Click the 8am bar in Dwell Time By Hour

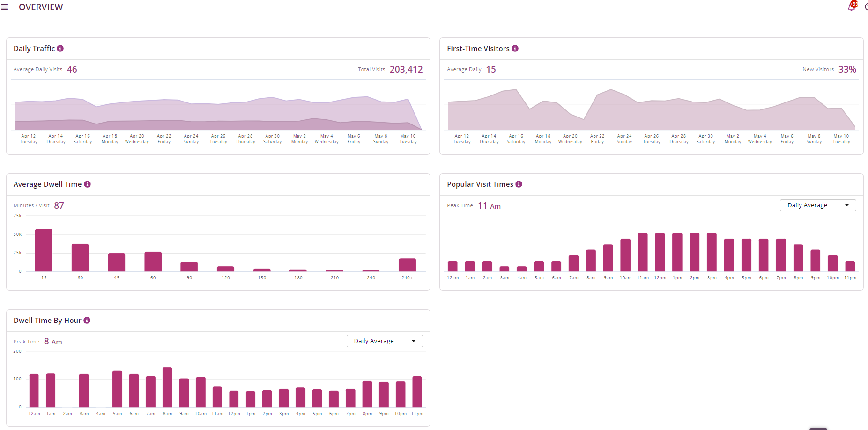(x=167, y=387)
